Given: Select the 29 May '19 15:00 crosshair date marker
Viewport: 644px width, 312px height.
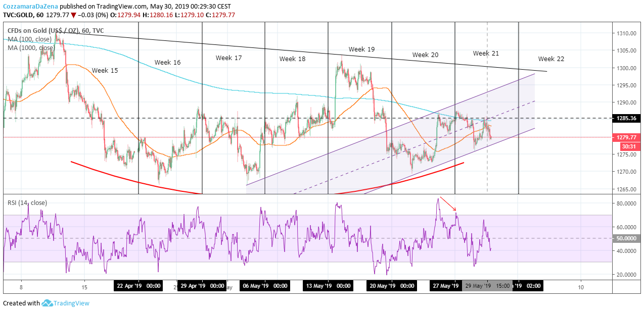Looking at the screenshot, I should click(487, 286).
